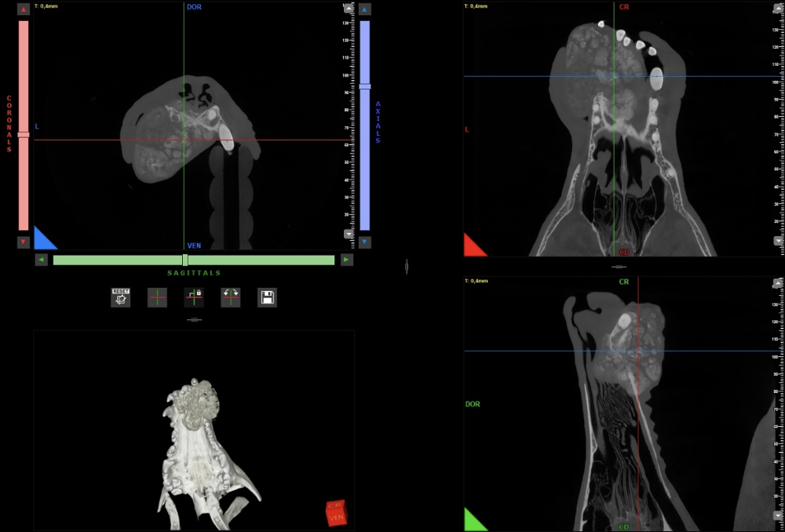Click the Reset view icon
This screenshot has width=785, height=532.
click(x=120, y=297)
